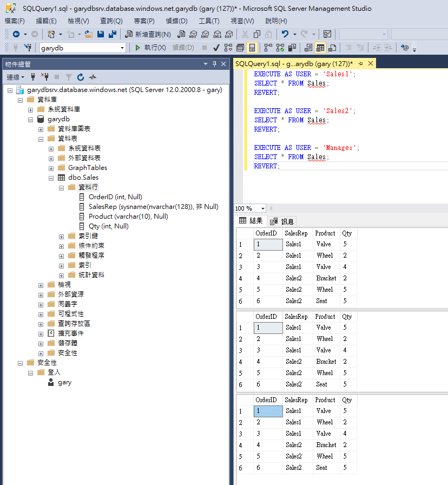Close the SQLQuery1.sql tab
This screenshot has width=448, height=485.
coord(371,63)
